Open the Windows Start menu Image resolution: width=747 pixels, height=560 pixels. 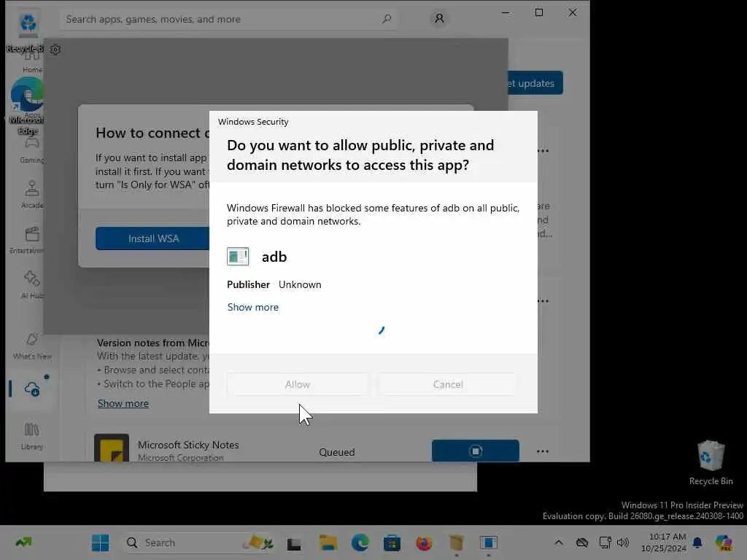(100, 542)
